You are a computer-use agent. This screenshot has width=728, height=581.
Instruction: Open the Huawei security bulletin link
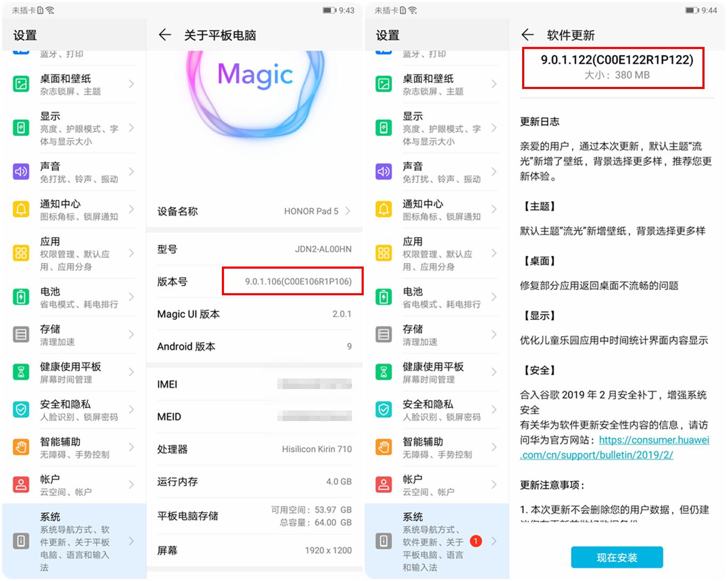[x=653, y=440]
